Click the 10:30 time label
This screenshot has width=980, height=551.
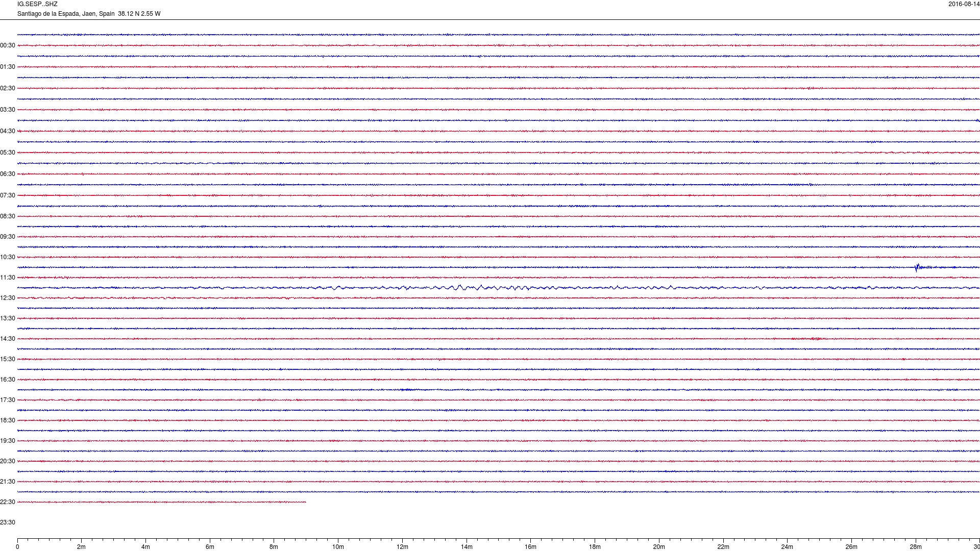click(x=8, y=257)
